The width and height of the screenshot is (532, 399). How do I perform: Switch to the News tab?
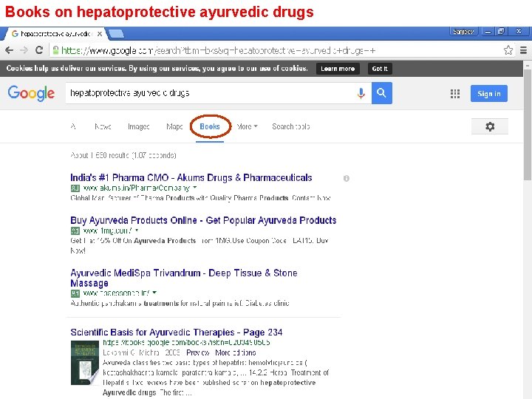pos(103,126)
